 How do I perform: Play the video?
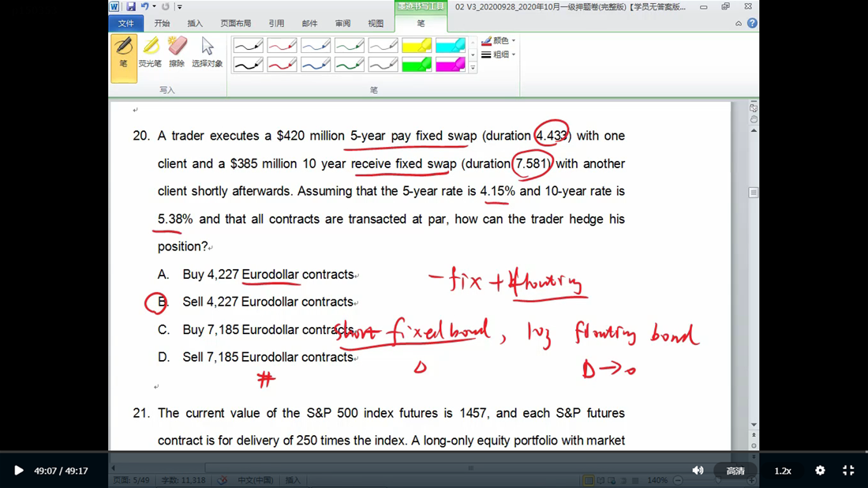[18, 471]
